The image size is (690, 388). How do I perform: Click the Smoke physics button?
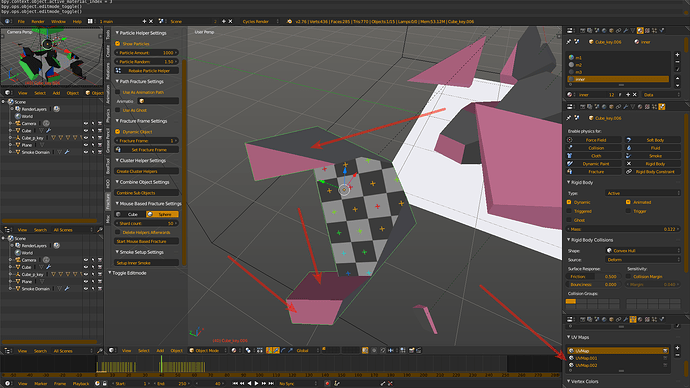(653, 156)
